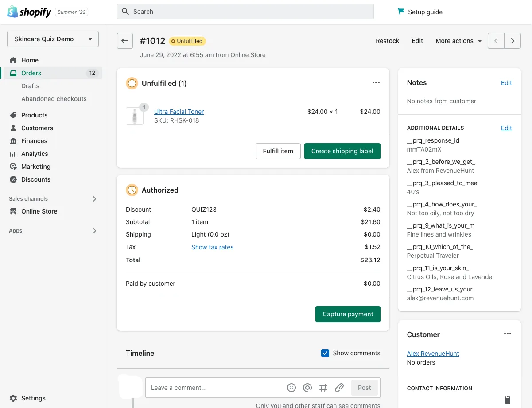This screenshot has height=408, width=532.
Task: Click the mention @ icon
Action: pos(307,388)
